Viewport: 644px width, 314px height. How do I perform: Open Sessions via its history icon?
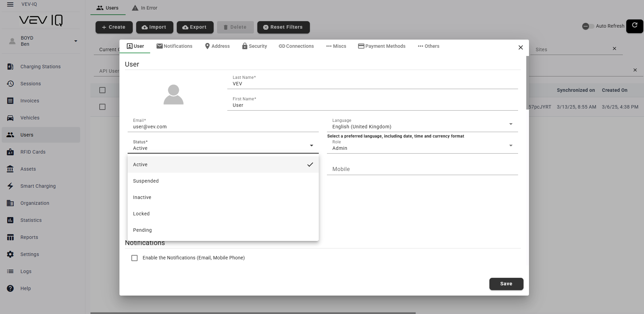tap(10, 84)
